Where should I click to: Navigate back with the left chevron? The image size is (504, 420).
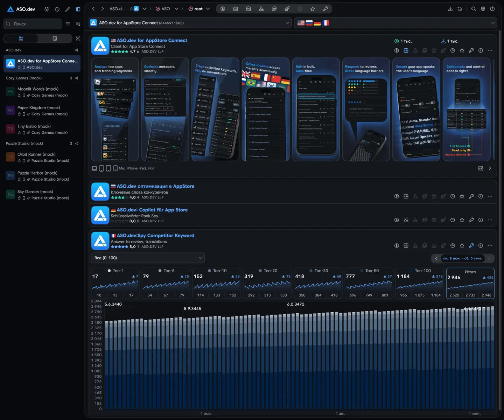pyautogui.click(x=93, y=9)
